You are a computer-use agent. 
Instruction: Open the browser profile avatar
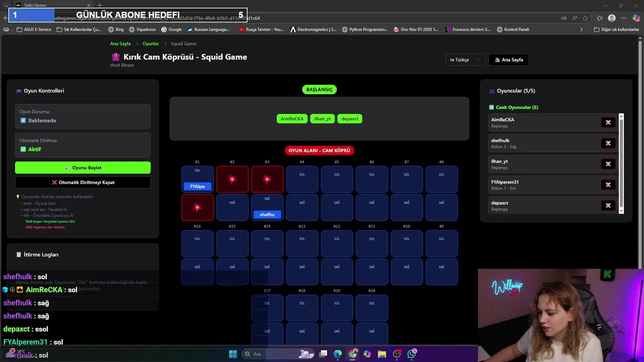point(612,18)
